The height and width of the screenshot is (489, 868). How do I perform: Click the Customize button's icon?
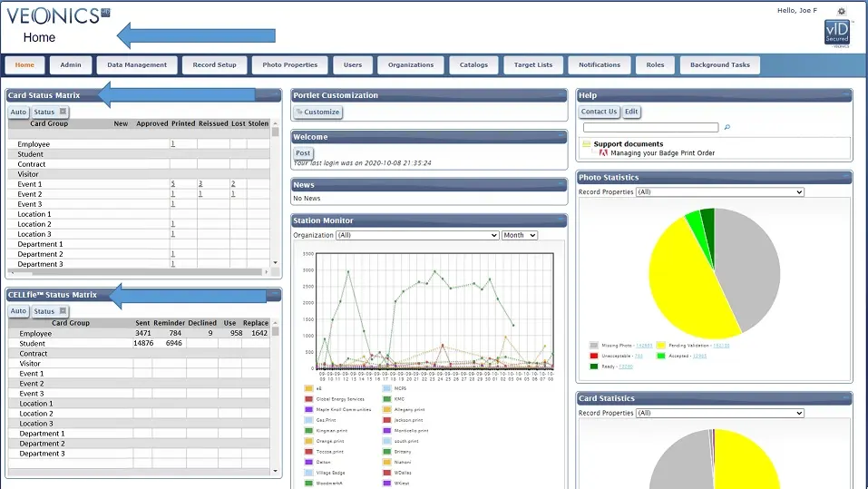[x=299, y=112]
